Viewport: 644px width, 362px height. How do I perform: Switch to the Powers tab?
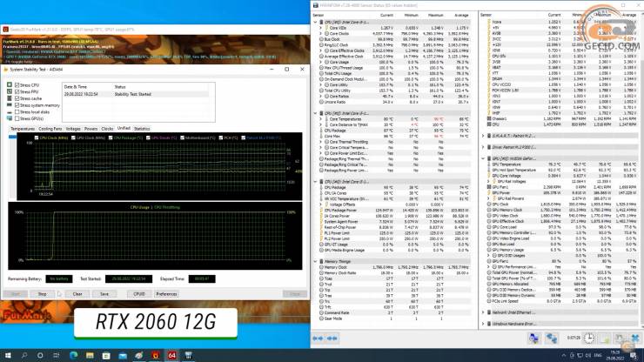[91, 129]
